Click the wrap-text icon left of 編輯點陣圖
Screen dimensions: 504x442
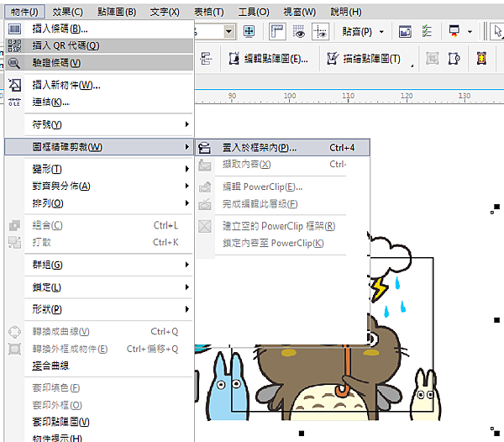(206, 59)
